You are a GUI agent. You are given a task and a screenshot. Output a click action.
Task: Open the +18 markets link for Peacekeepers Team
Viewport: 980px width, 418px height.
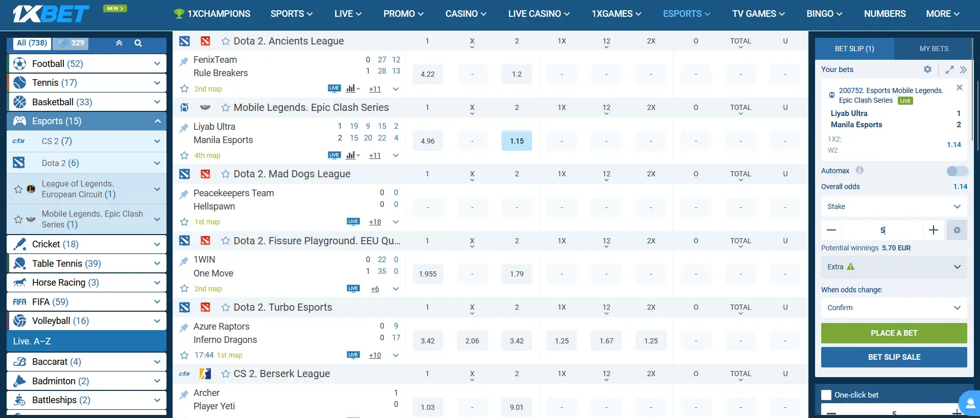point(375,222)
